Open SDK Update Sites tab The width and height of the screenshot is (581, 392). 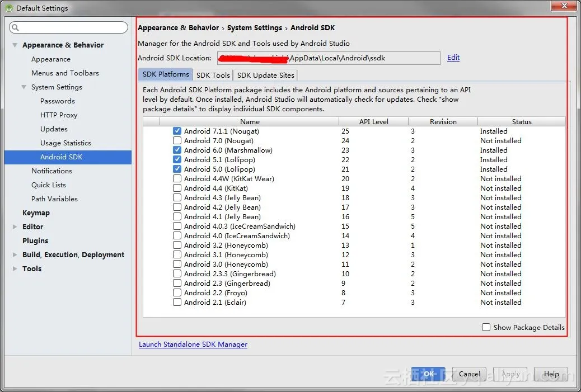point(265,75)
